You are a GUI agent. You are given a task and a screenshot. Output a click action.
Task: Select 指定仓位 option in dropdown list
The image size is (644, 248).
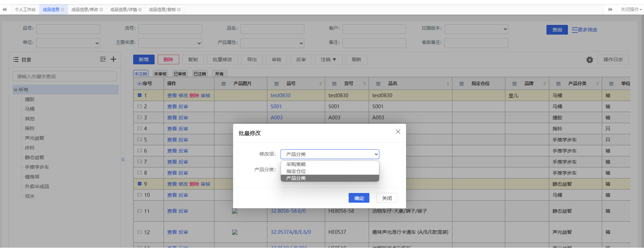point(330,171)
